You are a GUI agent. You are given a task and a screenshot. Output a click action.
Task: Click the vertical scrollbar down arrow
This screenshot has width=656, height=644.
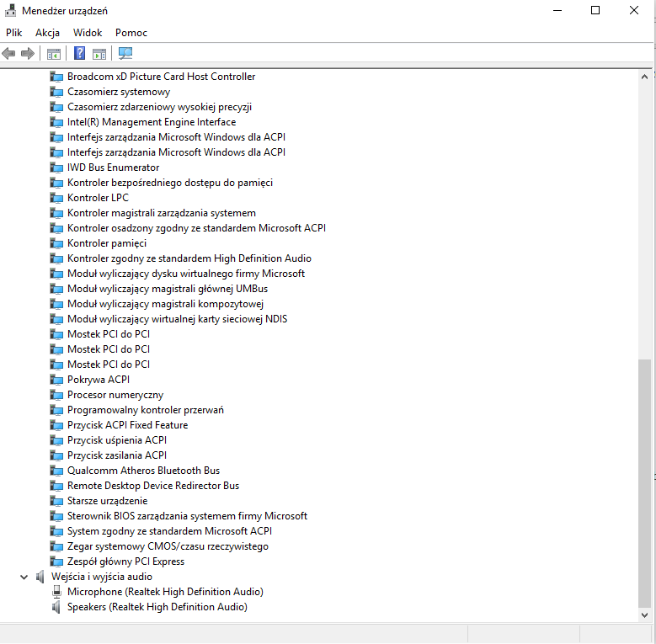coord(644,615)
